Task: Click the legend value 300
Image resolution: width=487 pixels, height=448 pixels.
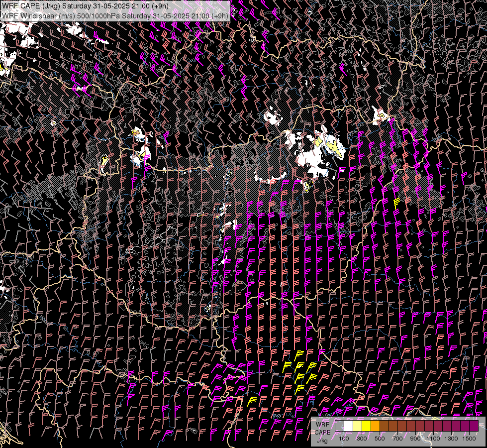Action: point(362,439)
